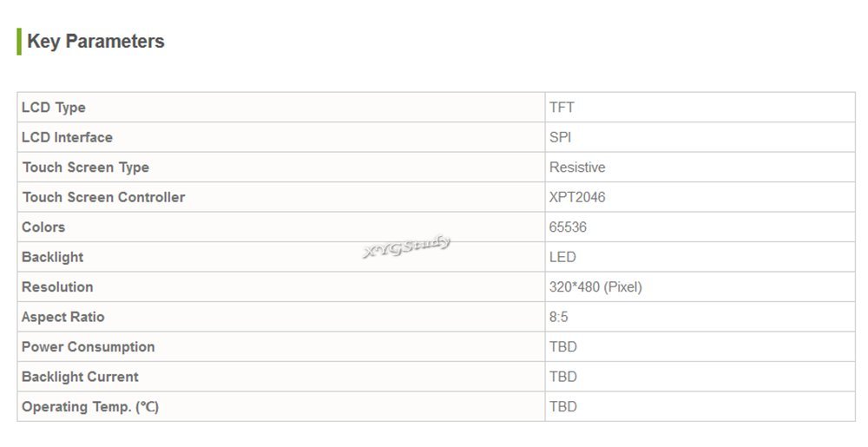The height and width of the screenshot is (447, 868).
Task: Select the Resolution row label
Action: (x=57, y=287)
